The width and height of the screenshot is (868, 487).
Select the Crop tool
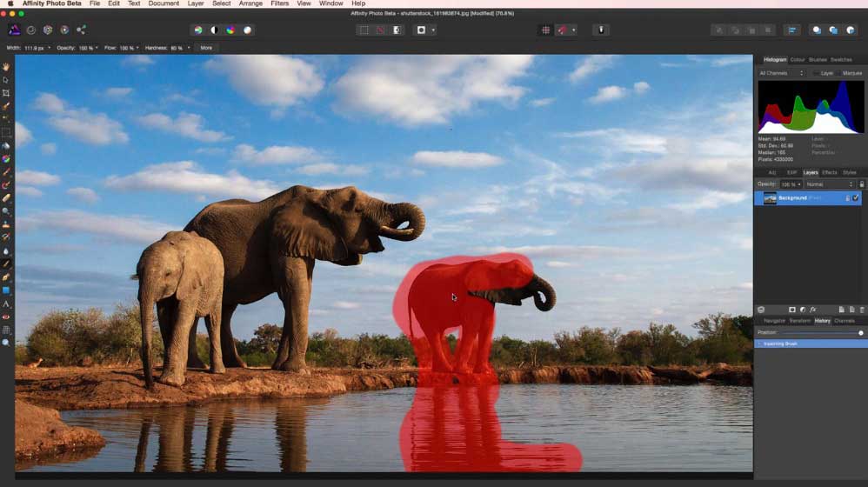pos(6,92)
